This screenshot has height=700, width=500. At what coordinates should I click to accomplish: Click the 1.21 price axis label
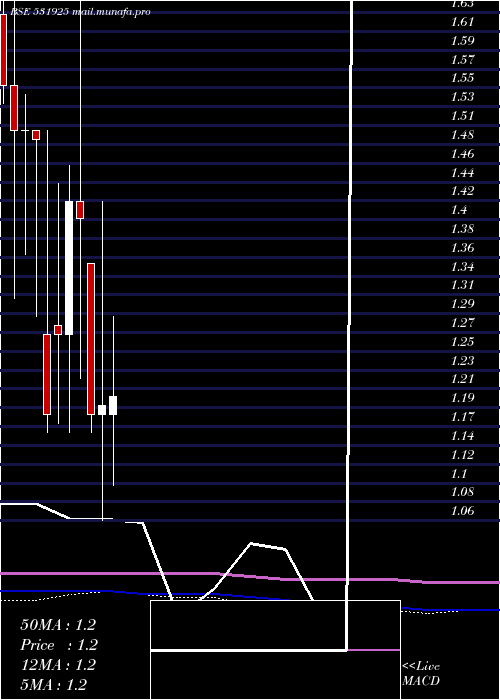(463, 379)
